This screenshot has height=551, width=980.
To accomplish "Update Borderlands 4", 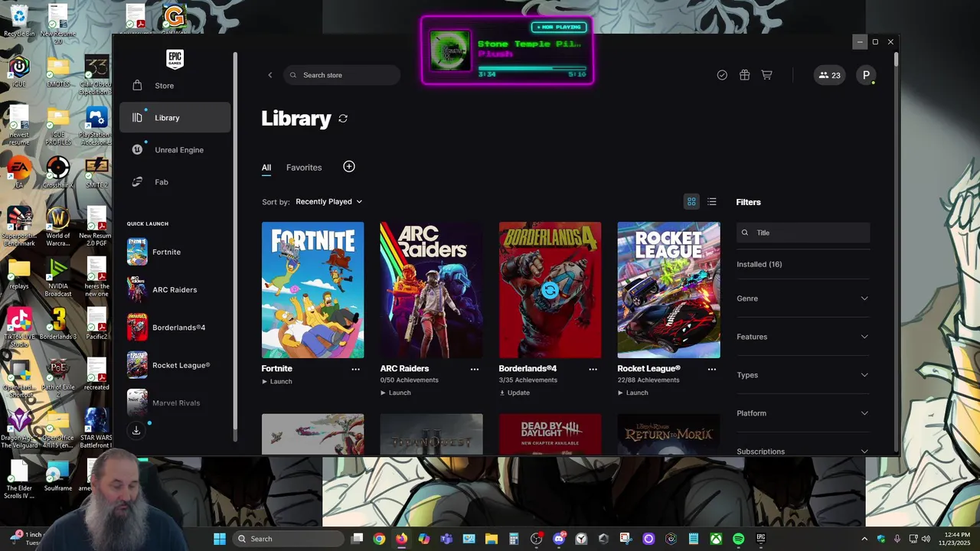I will tap(514, 393).
